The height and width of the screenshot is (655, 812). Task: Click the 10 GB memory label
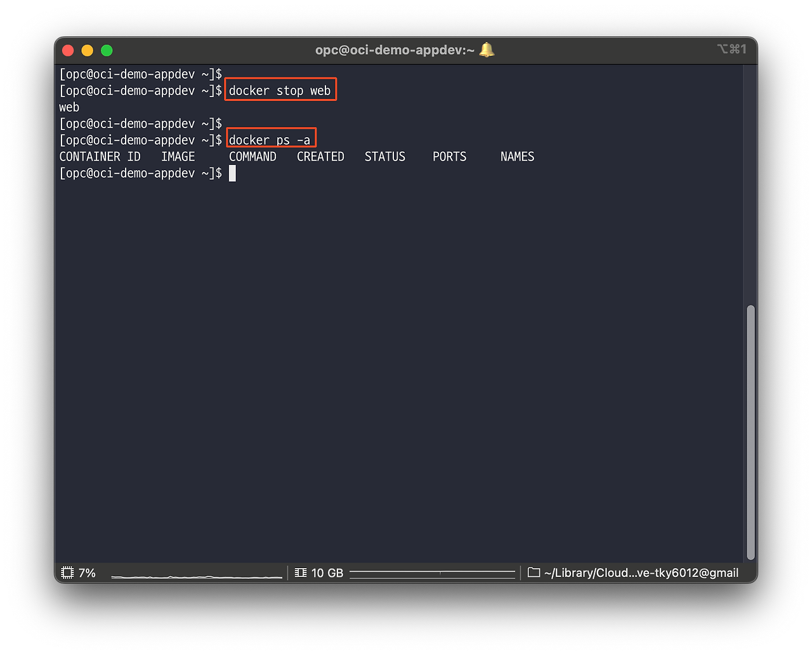327,573
